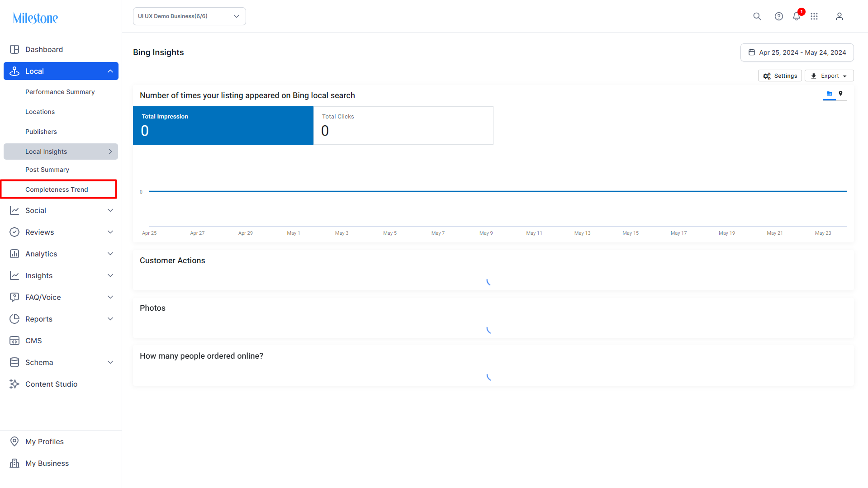Click the May 11 axis label
The image size is (868, 488).
(534, 233)
